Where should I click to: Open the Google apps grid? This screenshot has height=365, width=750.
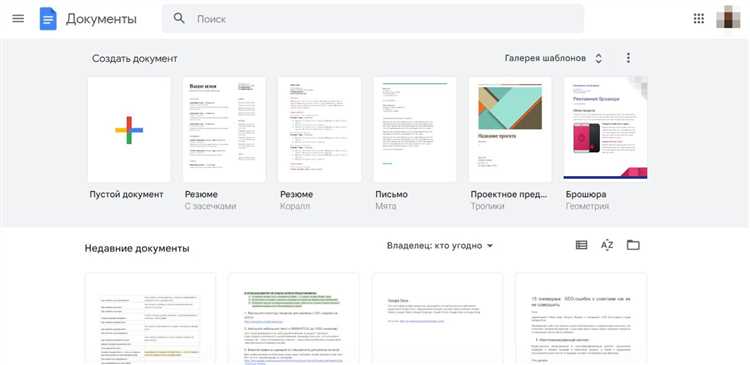(698, 19)
